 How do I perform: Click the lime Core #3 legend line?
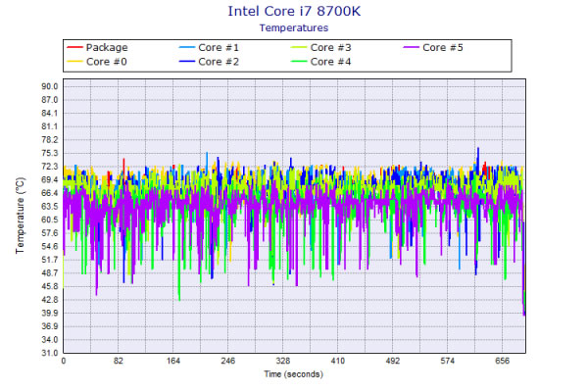(x=299, y=47)
